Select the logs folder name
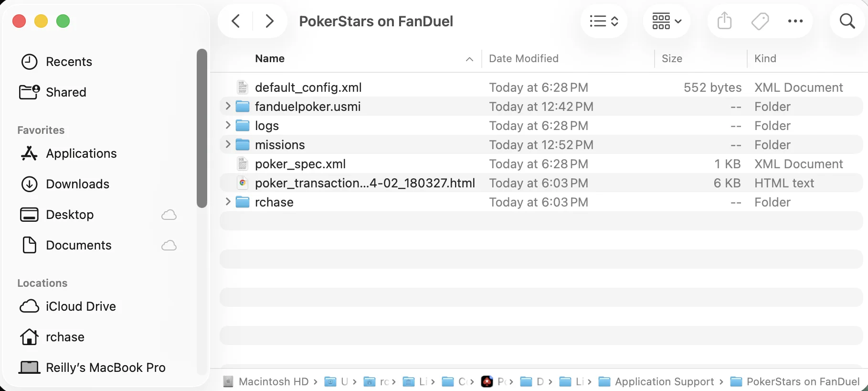The height and width of the screenshot is (391, 868). 267,126
